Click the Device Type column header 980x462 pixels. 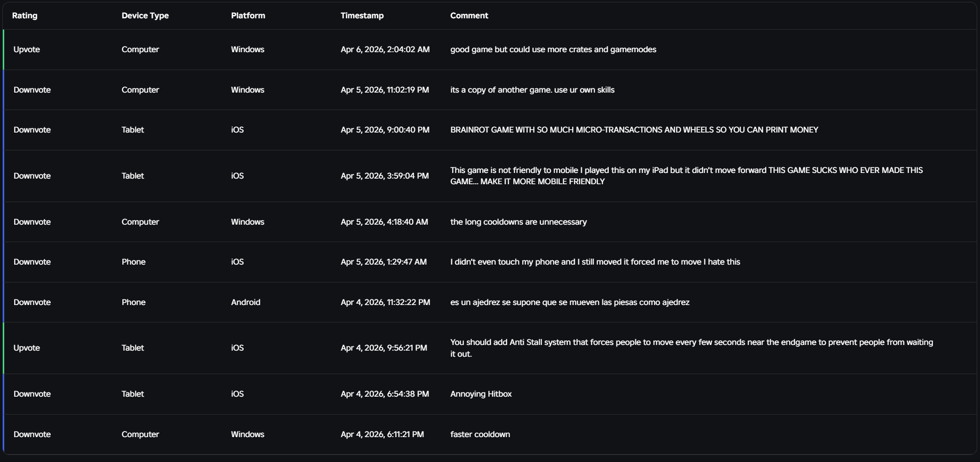pyautogui.click(x=145, y=16)
